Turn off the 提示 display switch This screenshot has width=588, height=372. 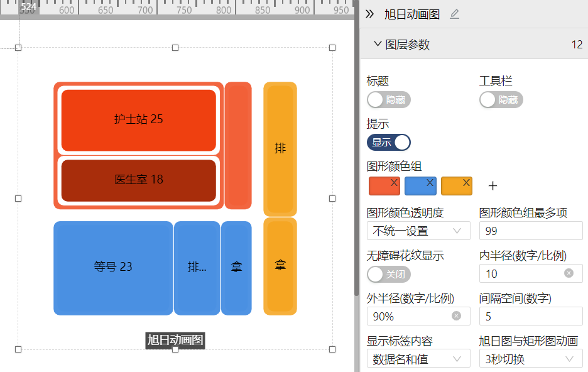point(388,143)
